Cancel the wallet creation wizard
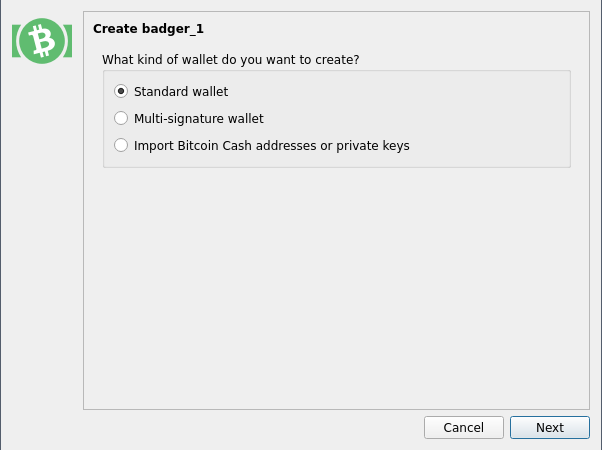 pyautogui.click(x=464, y=427)
